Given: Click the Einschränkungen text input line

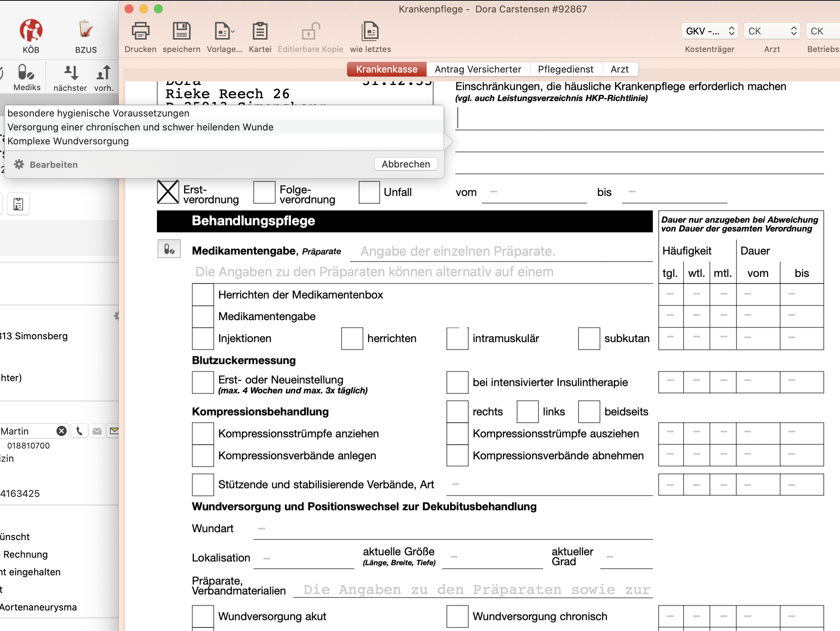Looking at the screenshot, I should click(640, 118).
